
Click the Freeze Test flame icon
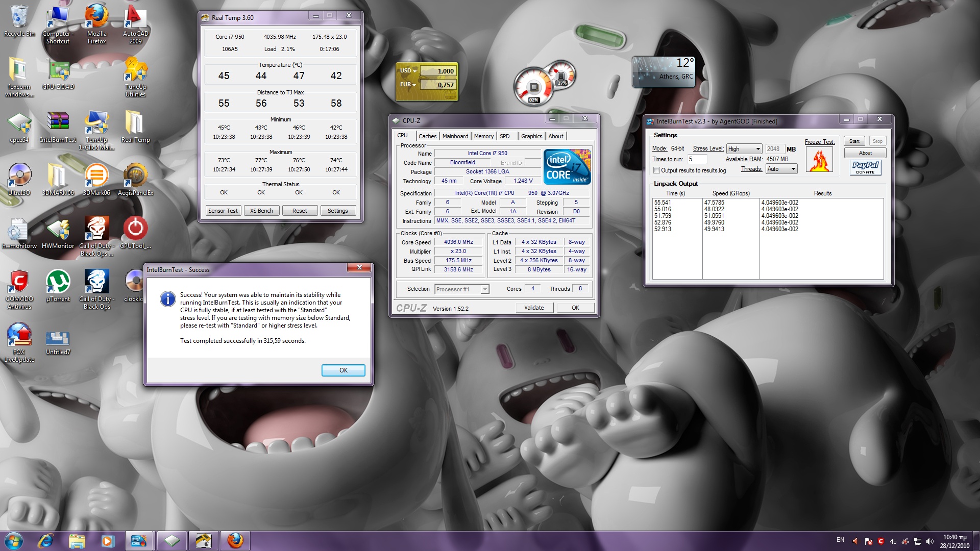coord(819,159)
